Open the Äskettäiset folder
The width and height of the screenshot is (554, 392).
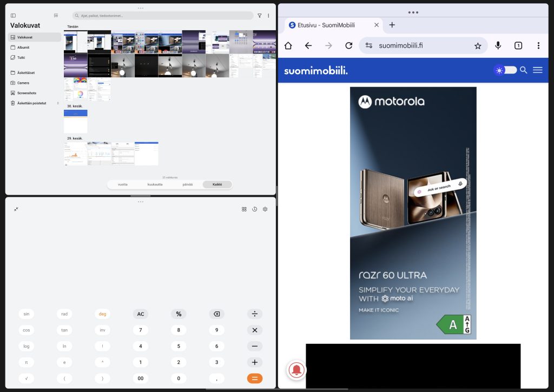point(34,73)
